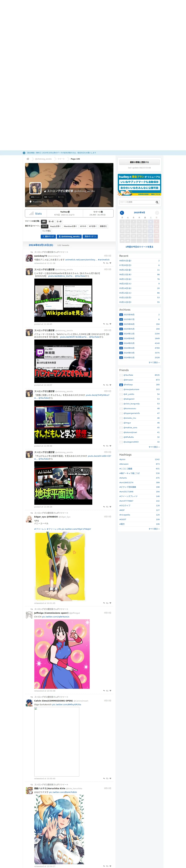Toggle RTを除く filter
The image size is (186, 868).
coord(93,226)
